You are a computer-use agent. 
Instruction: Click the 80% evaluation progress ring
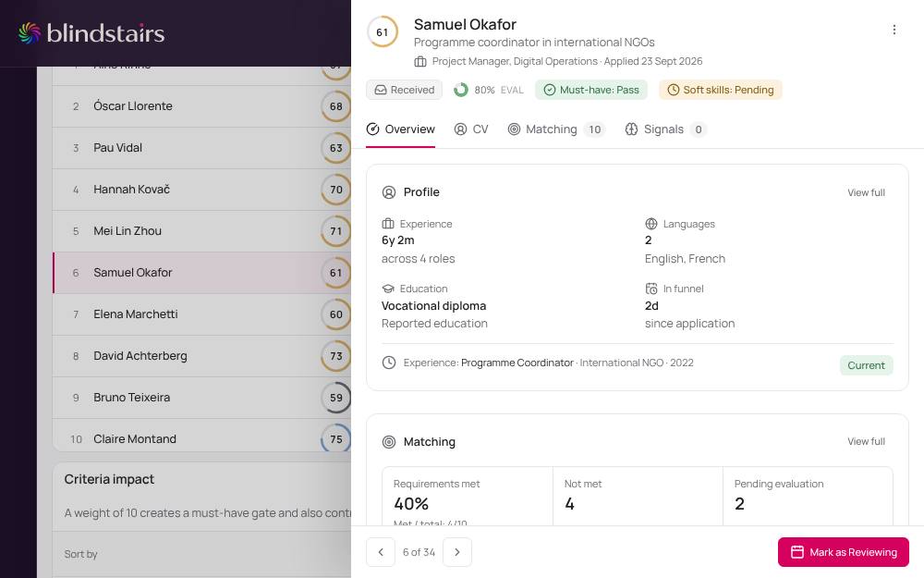(461, 90)
